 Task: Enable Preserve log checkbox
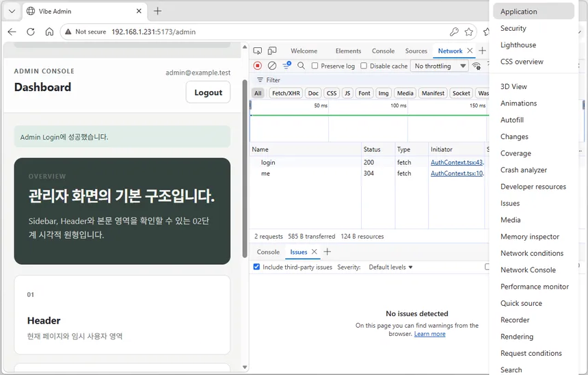(x=315, y=66)
